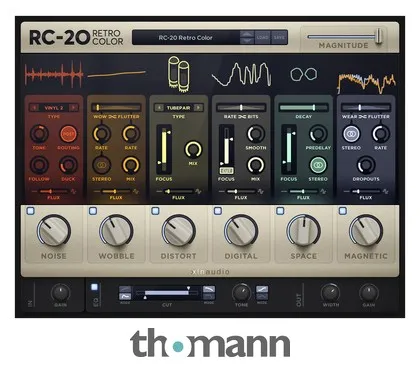This screenshot has height=367, width=420.
Task: Click the Space FLUX waveform icon
Action: click(x=323, y=192)
